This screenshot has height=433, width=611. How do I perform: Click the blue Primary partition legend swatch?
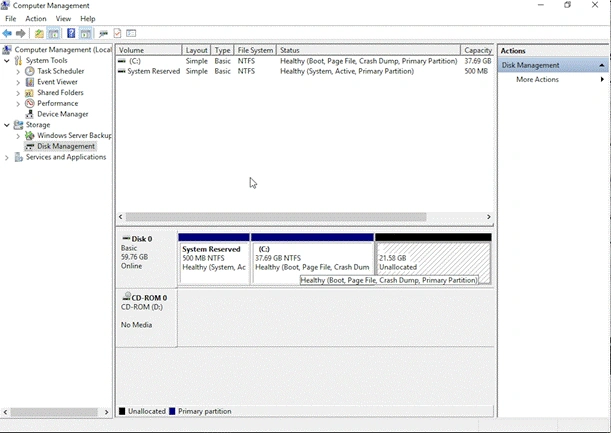coord(172,411)
